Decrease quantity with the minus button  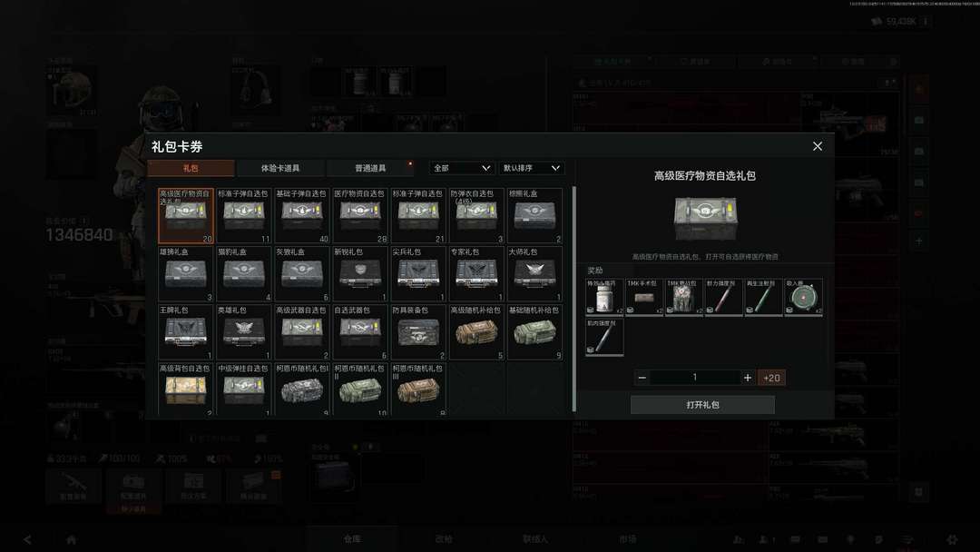(x=642, y=378)
